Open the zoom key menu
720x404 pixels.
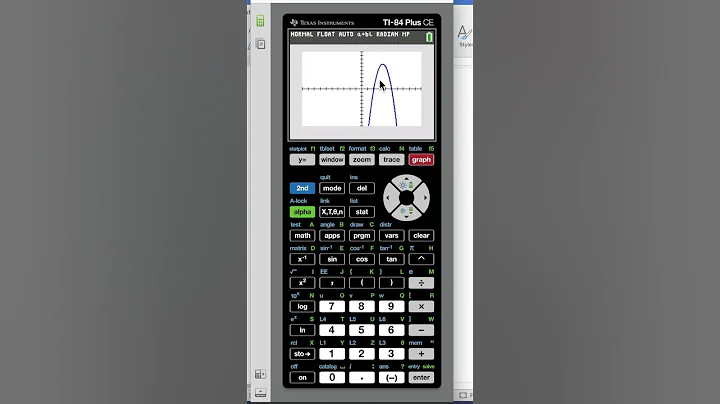pyautogui.click(x=362, y=160)
